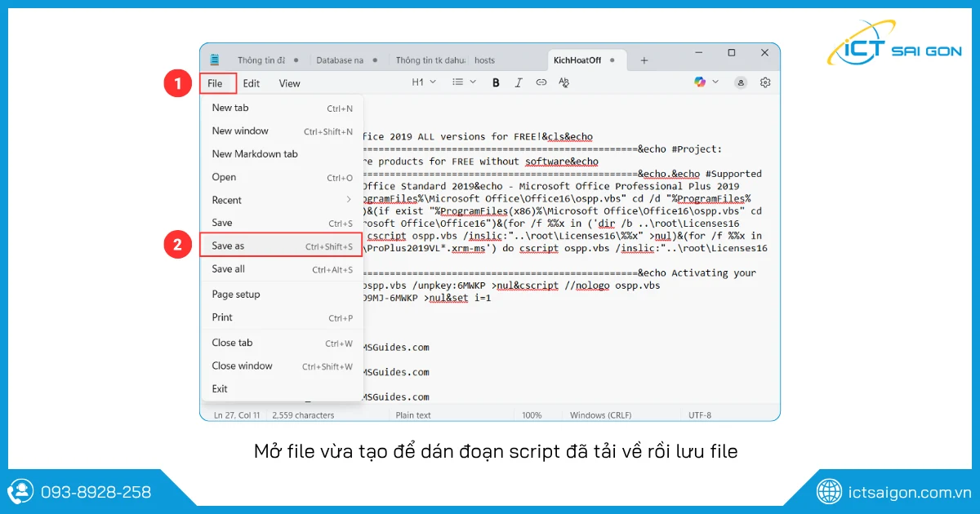Select Save all menu entry

(282, 268)
